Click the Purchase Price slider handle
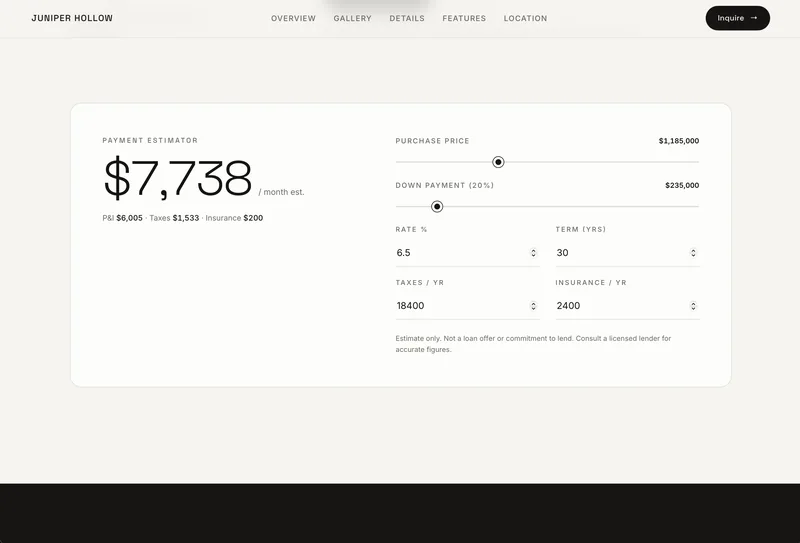This screenshot has width=800, height=543. (498, 162)
